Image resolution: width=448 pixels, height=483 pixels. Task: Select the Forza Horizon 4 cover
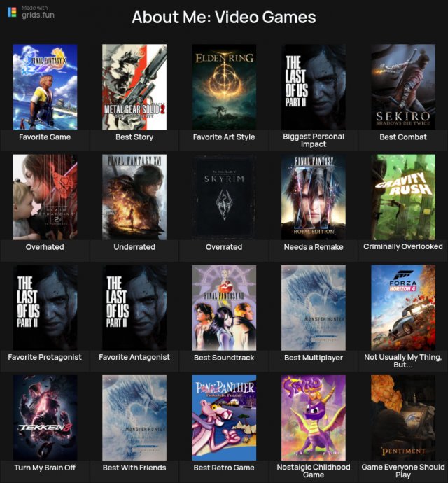[x=403, y=307]
